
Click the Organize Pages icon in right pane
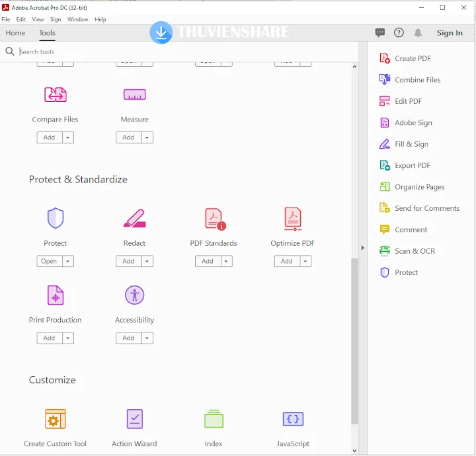coord(385,186)
